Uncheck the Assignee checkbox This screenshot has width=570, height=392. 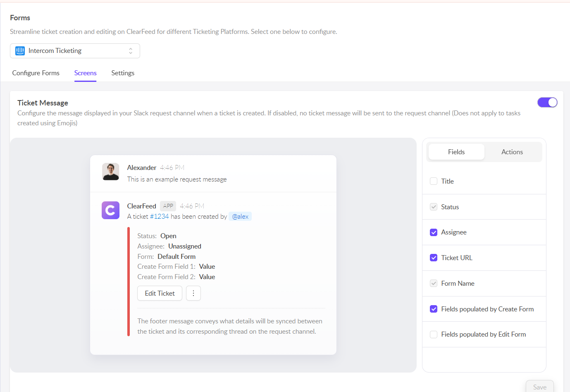[434, 232]
